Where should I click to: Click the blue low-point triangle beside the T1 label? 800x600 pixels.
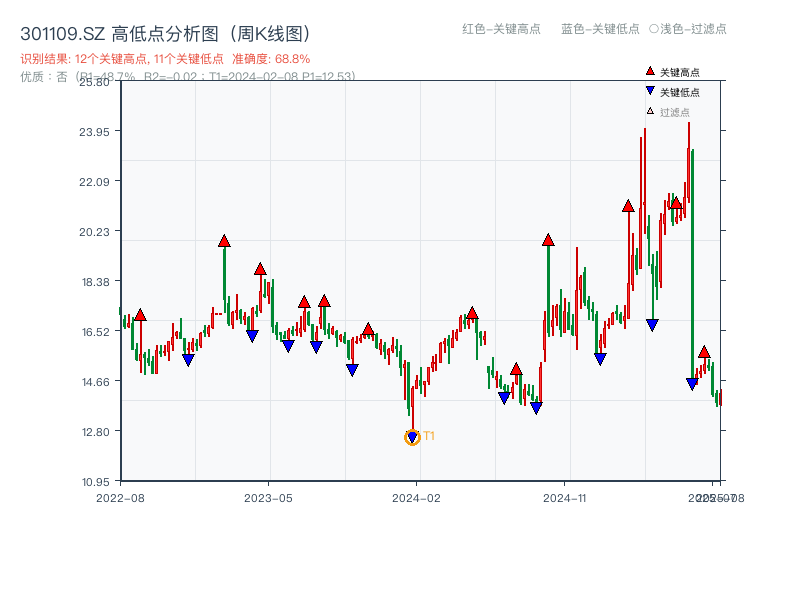pos(412,434)
